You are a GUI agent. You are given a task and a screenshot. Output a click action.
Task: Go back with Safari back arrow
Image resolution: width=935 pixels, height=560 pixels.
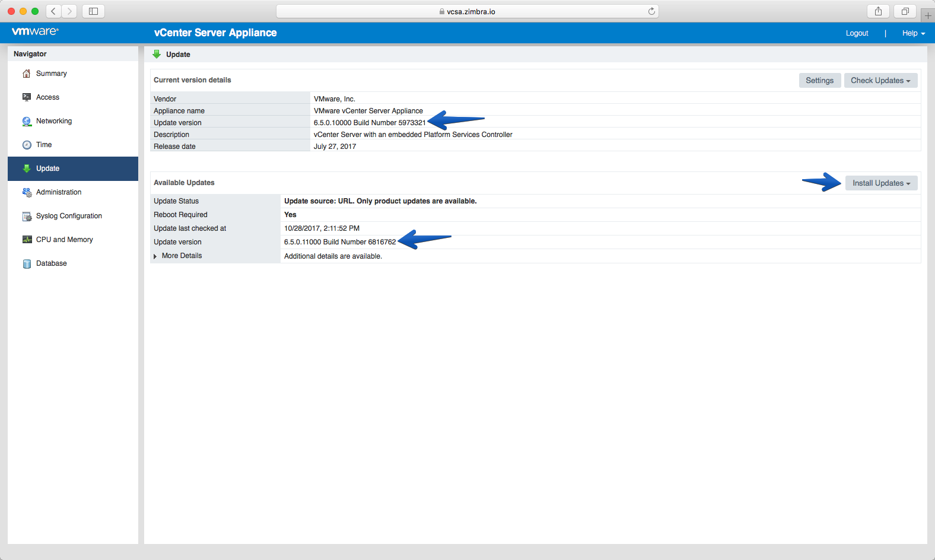[x=53, y=11]
